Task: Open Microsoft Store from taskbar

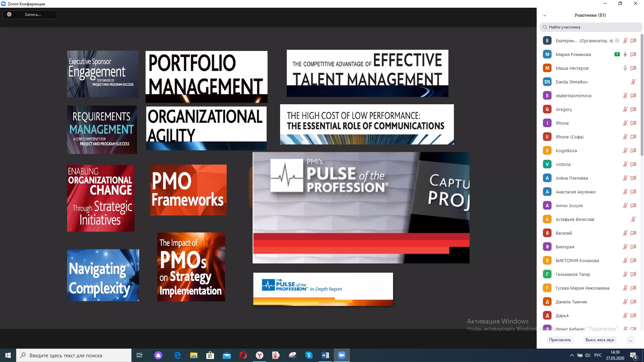Action: coord(210,355)
